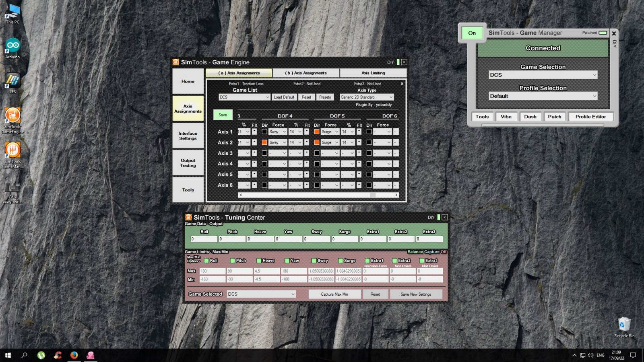Open the Windows Start menu
Screen dimensions: 644x362
[8, 355]
